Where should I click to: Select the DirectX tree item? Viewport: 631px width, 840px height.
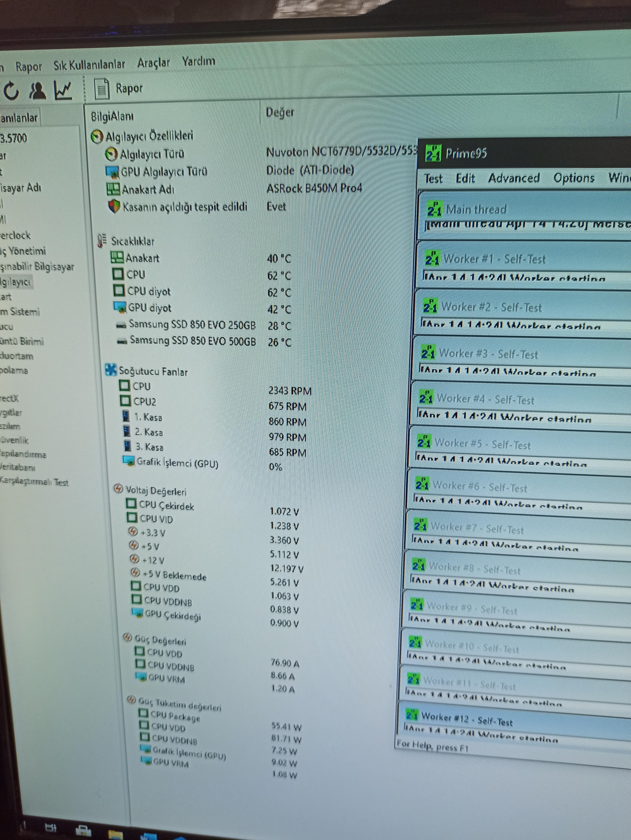[x=9, y=399]
